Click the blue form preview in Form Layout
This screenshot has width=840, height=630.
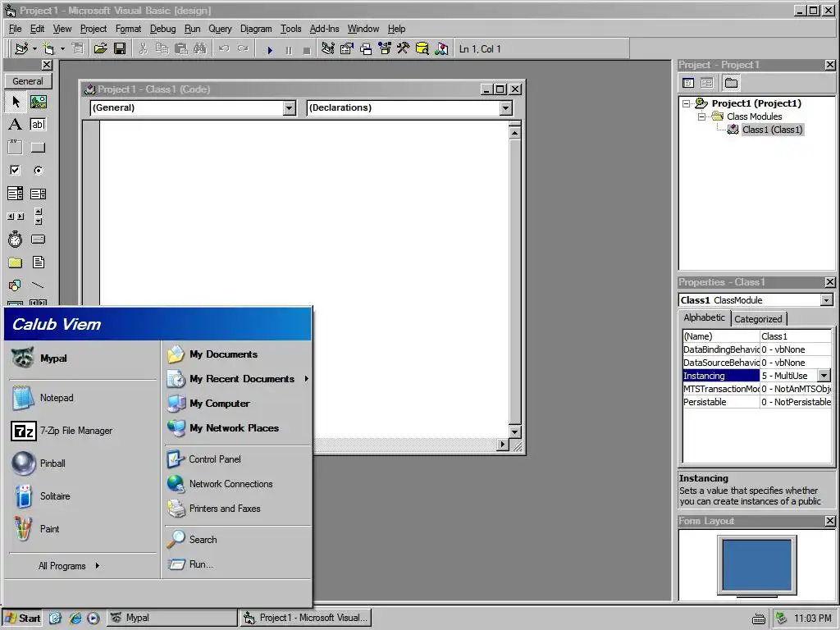756,565
